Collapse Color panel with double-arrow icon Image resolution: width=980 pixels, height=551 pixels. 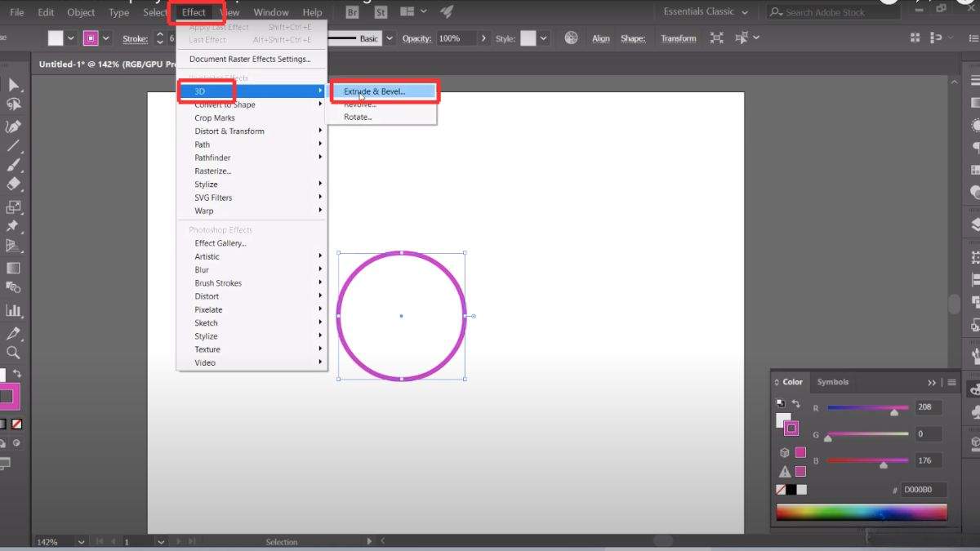pos(932,382)
